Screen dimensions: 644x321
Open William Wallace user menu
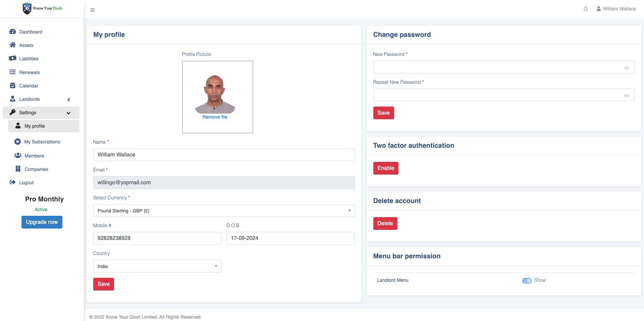[x=616, y=9]
